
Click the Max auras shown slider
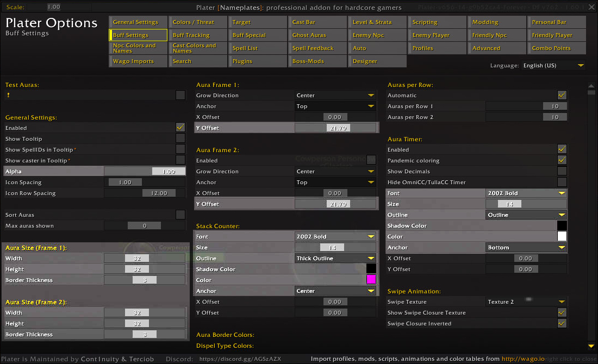click(x=145, y=225)
